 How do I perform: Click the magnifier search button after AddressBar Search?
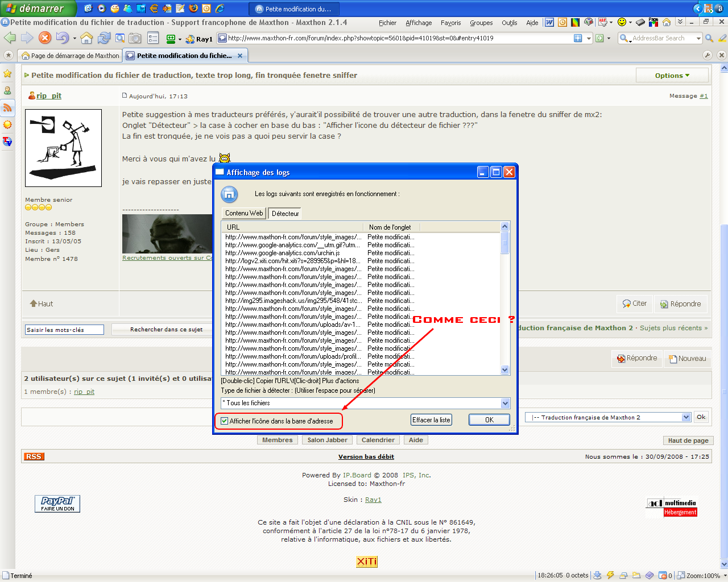[709, 38]
